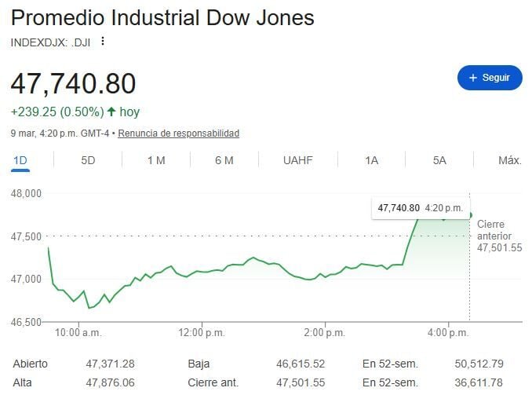The image size is (532, 406).
Task: Select the UAHF year-to-date tab
Action: [298, 160]
